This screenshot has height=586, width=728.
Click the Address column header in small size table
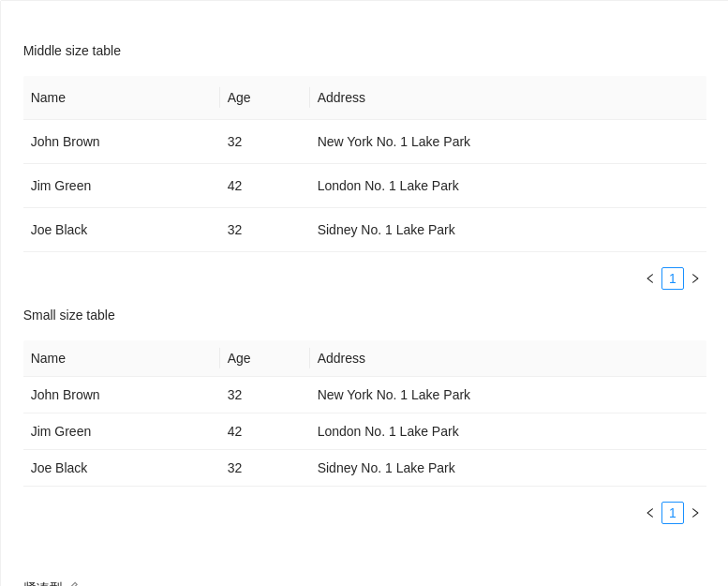point(341,358)
